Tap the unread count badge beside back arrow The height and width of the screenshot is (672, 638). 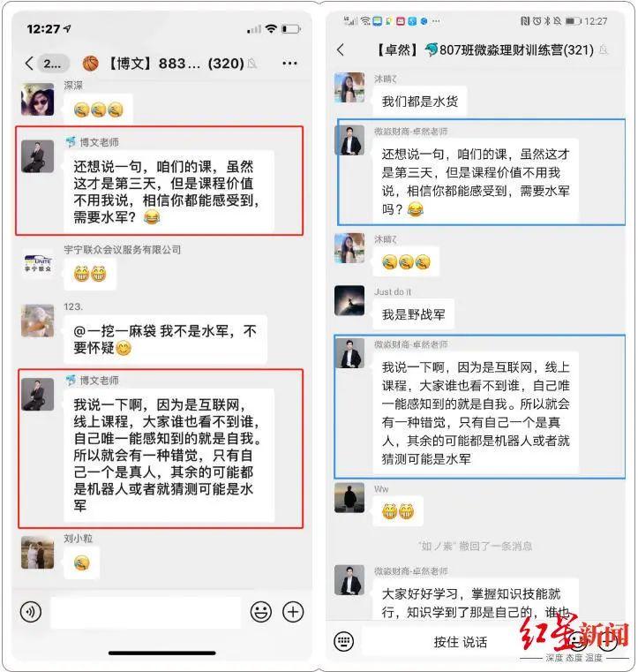(x=53, y=64)
